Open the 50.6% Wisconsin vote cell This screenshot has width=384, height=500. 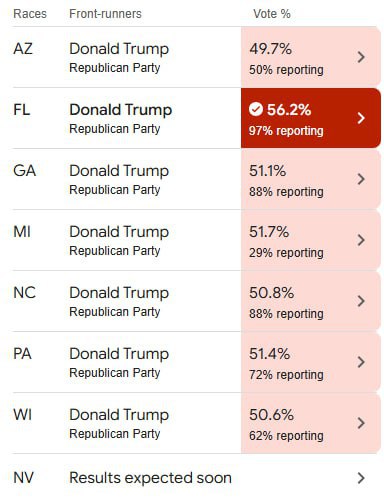[x=311, y=423]
